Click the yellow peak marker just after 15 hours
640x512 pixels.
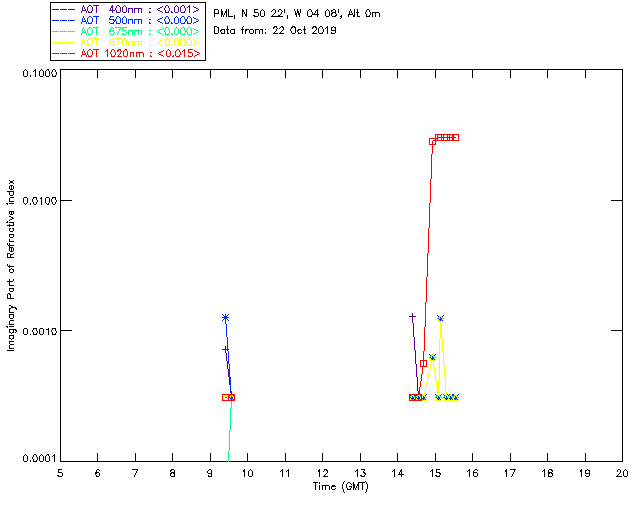tap(440, 318)
